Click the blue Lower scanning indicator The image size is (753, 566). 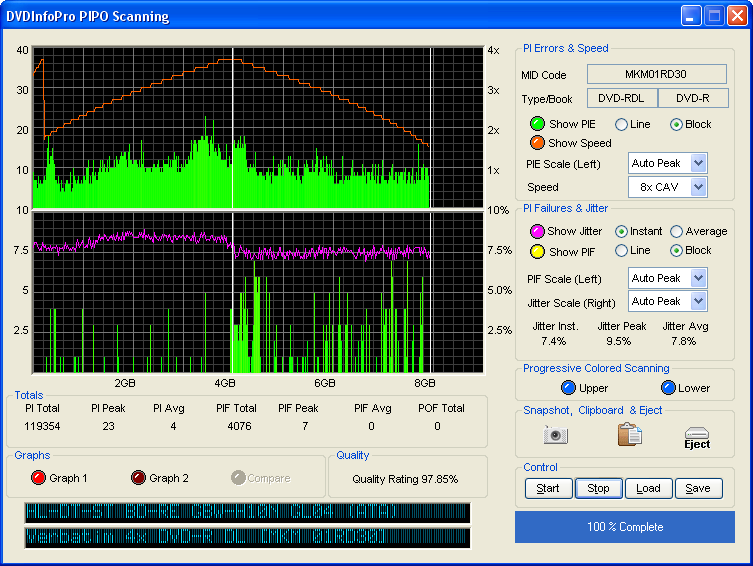coord(668,387)
